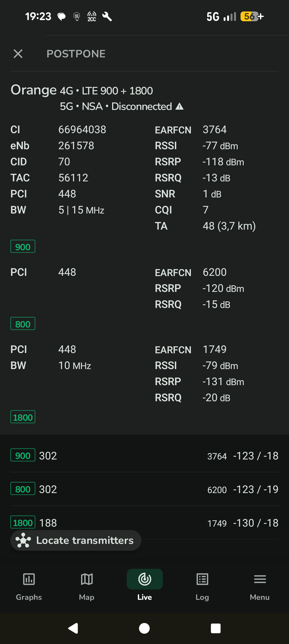Open neighbor cell 302 on EARFCN 6200
The height and width of the screenshot is (644, 289).
[144, 489]
